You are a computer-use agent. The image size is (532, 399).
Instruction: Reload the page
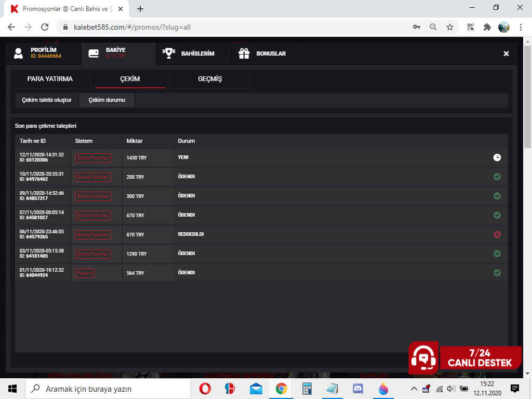tap(45, 27)
